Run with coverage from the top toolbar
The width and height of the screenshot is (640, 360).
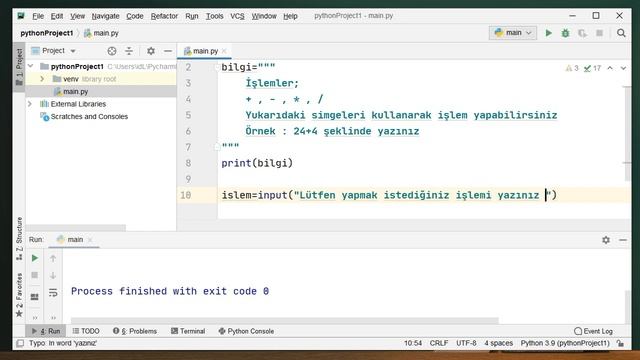pos(582,33)
